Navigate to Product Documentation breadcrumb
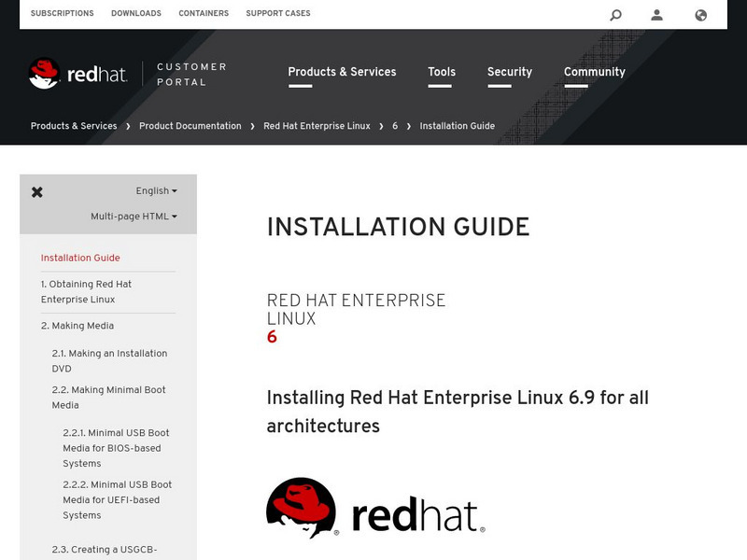This screenshot has width=747, height=560. [189, 125]
